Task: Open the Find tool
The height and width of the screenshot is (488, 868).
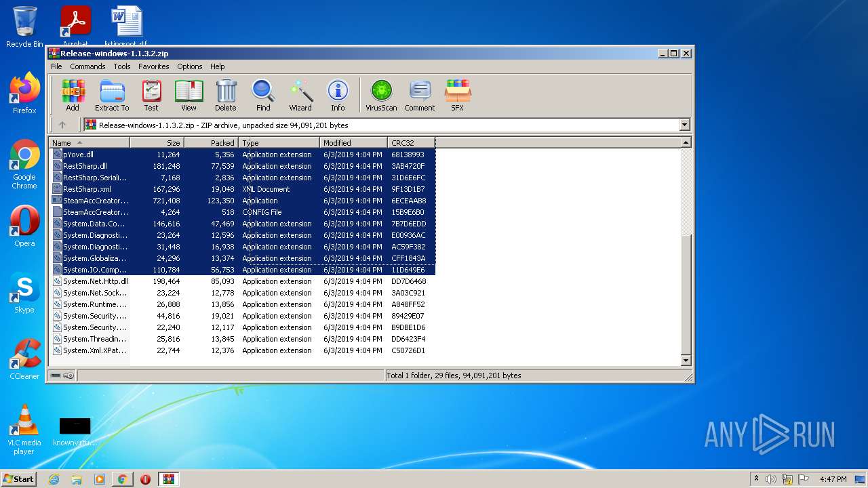Action: [263, 96]
